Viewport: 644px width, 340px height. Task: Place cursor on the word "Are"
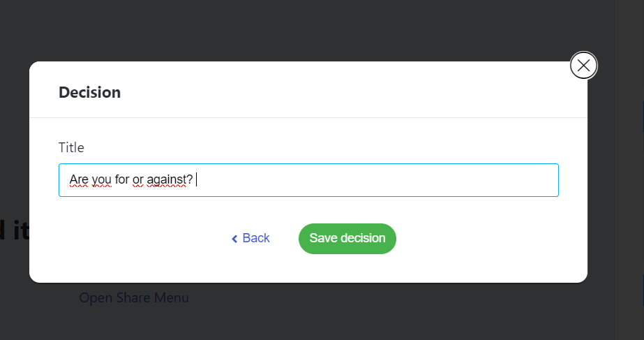79,180
